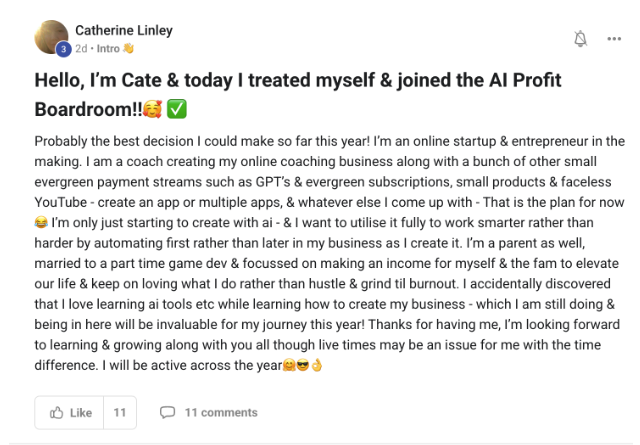Click the waving hand emoji beside Intro
640x445 pixels.
click(127, 47)
